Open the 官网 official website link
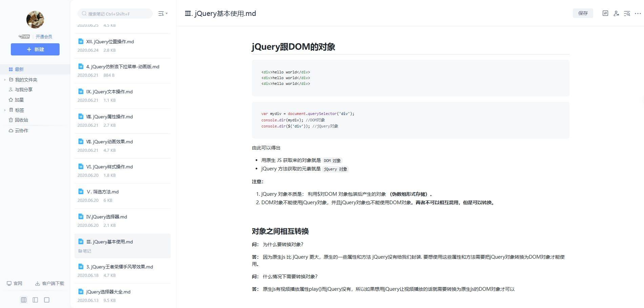Viewport: 644px width, 308px height. pos(15,283)
